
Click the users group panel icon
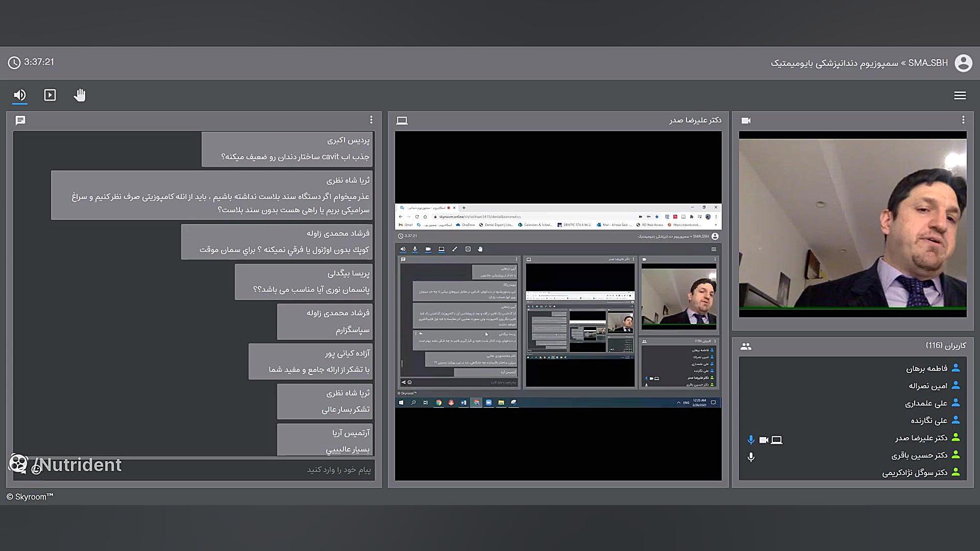coord(746,346)
